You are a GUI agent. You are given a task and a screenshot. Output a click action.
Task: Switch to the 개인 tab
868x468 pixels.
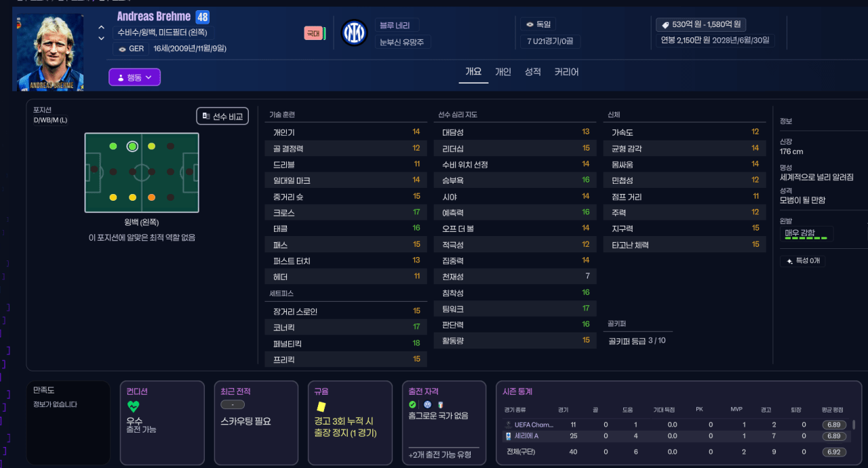point(503,72)
